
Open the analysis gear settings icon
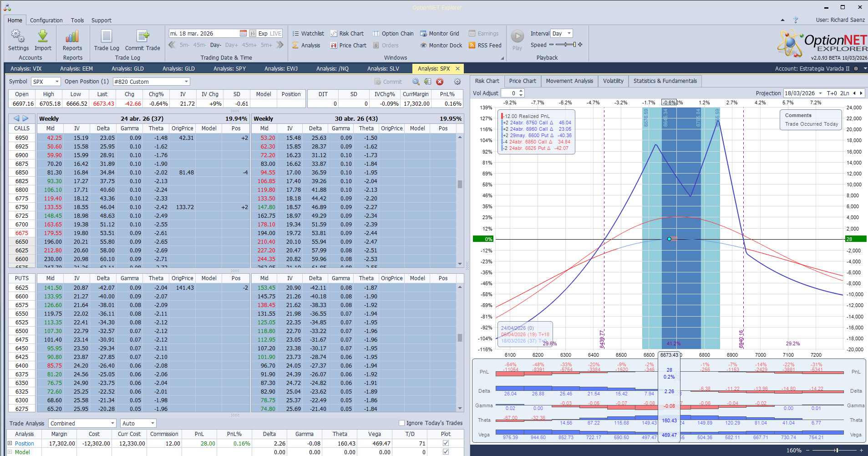457,82
